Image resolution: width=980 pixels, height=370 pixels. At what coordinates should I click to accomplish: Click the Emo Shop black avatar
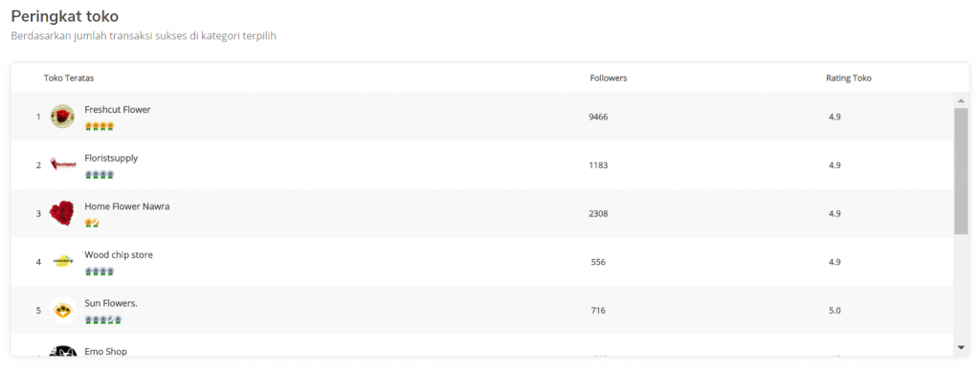[62, 351]
